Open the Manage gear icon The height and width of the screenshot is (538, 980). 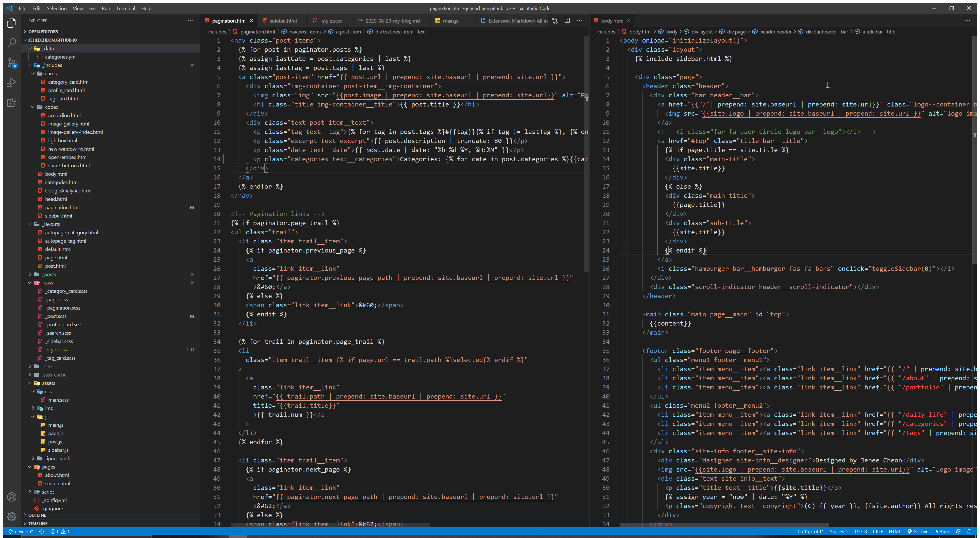point(11,516)
